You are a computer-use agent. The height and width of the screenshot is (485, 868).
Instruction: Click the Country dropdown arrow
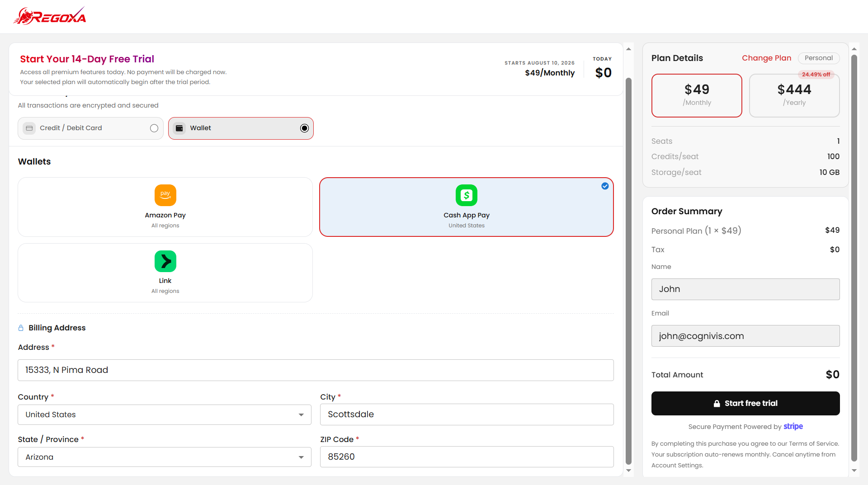(x=301, y=415)
